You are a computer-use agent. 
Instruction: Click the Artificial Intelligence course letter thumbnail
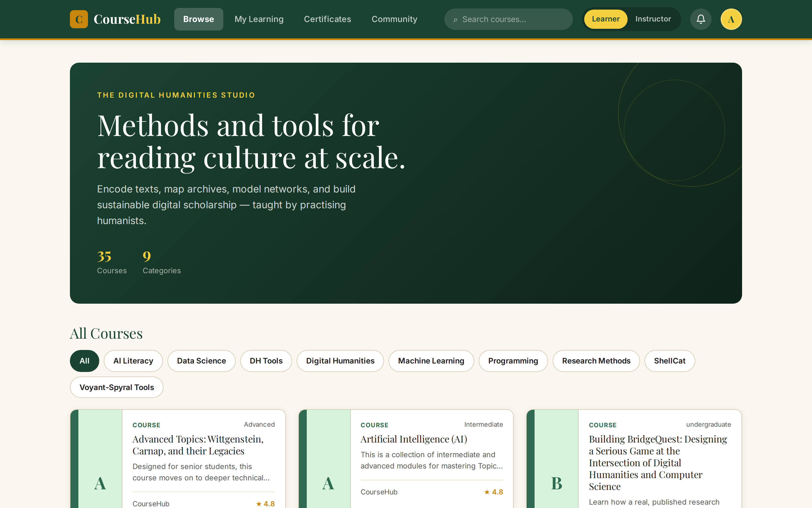(x=328, y=483)
